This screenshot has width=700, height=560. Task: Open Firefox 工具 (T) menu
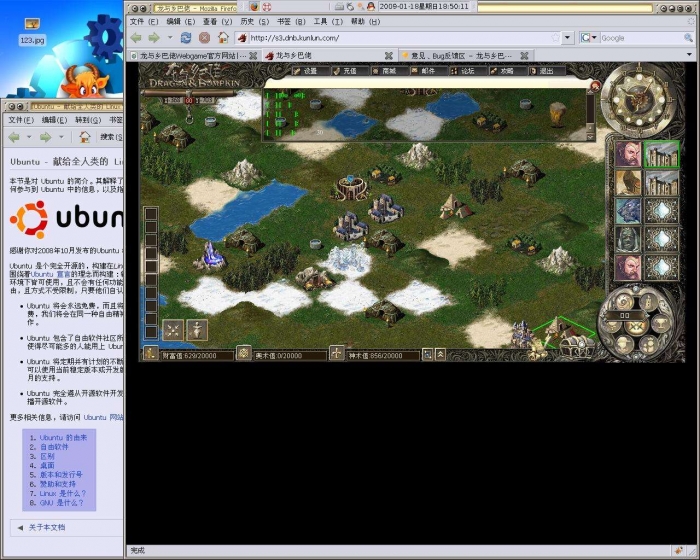pyautogui.click(x=328, y=21)
